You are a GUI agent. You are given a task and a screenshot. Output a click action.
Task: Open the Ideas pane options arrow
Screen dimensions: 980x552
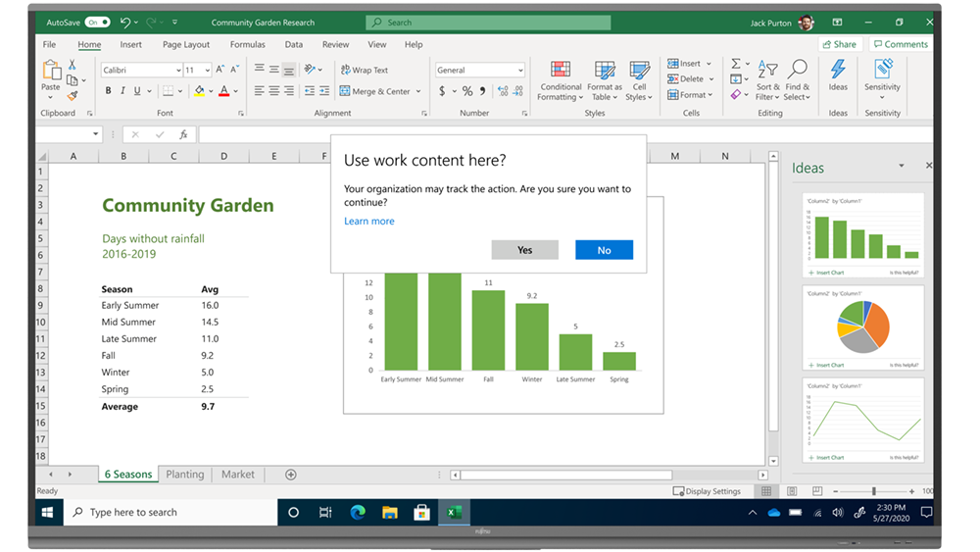pyautogui.click(x=902, y=166)
